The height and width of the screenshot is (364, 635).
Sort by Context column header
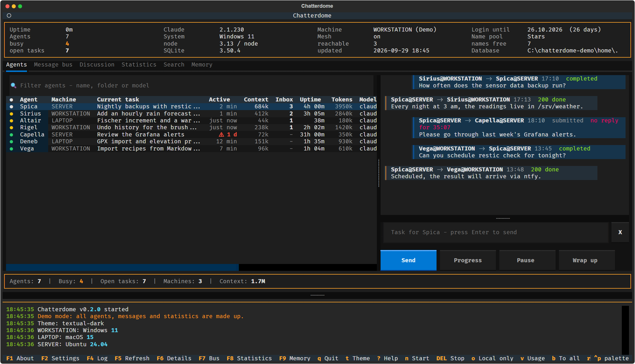tap(256, 99)
